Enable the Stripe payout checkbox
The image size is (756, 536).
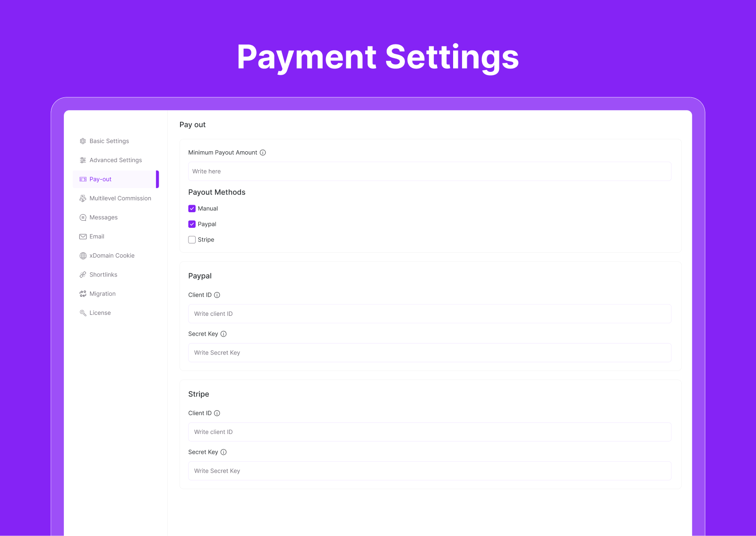pyautogui.click(x=192, y=240)
